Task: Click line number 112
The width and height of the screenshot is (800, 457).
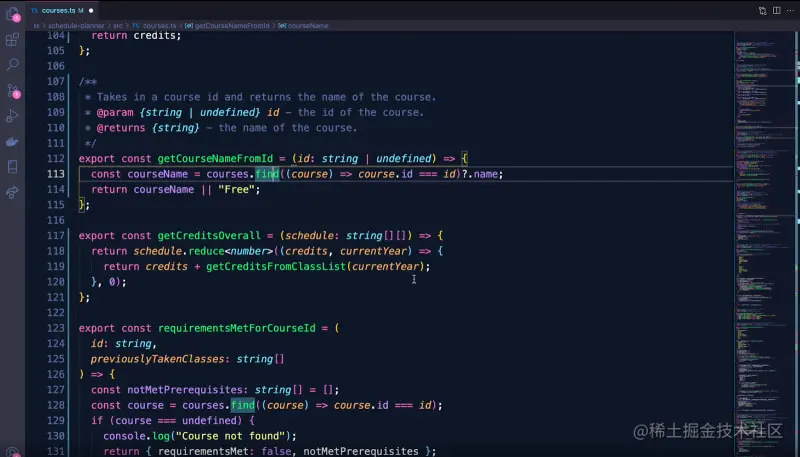Action: coord(56,159)
